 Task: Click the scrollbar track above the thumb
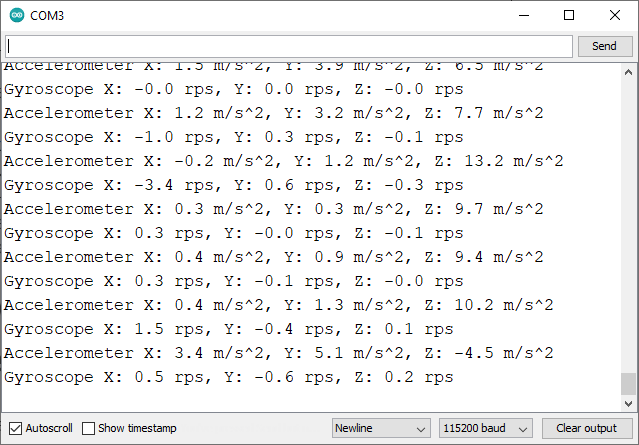click(x=627, y=220)
